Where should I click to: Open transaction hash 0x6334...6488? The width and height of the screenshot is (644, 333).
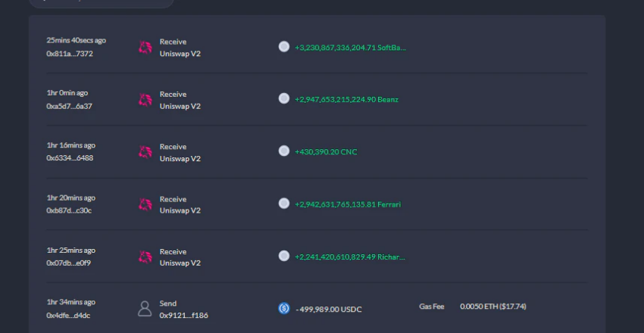(x=70, y=158)
